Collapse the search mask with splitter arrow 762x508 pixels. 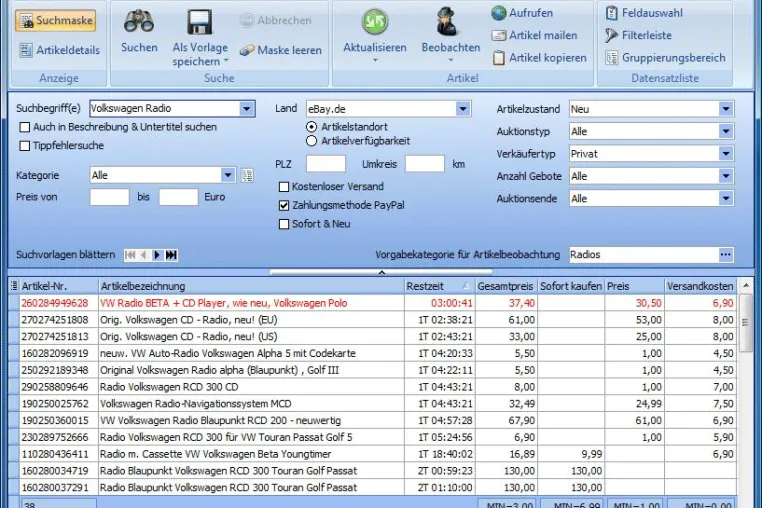(381, 272)
